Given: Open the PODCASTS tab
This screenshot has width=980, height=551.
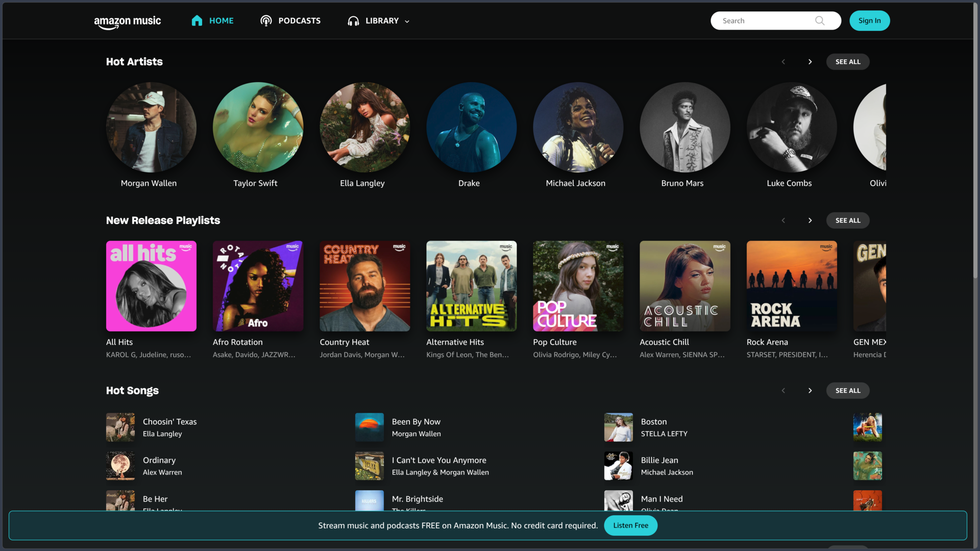Looking at the screenshot, I should coord(290,20).
